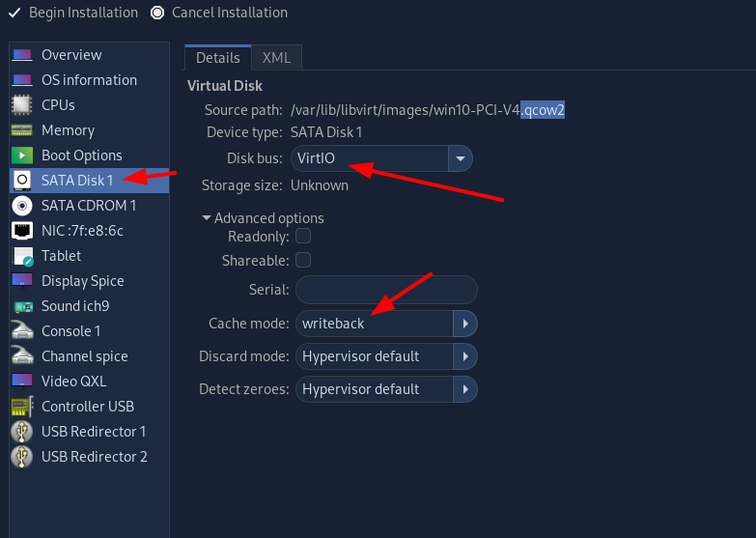Focus the Serial text field
756x538 pixels.
point(386,290)
